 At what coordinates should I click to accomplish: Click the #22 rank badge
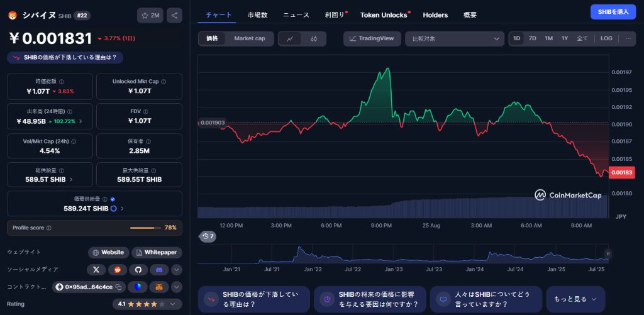click(82, 16)
